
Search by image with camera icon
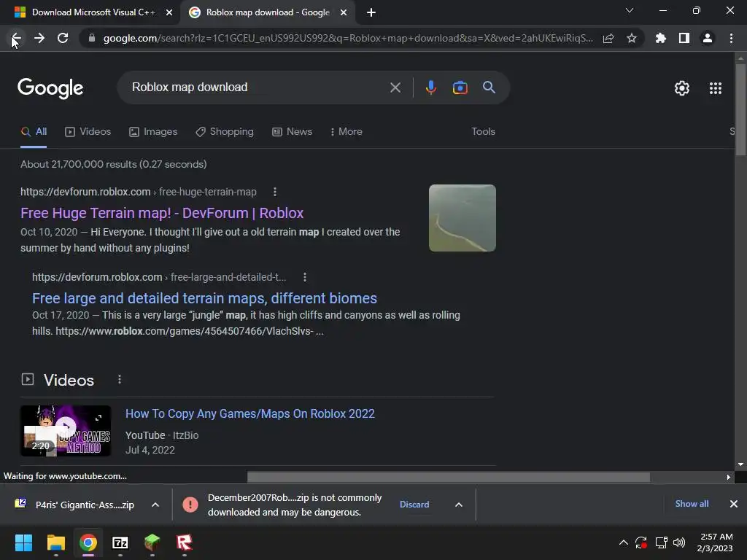click(x=460, y=87)
